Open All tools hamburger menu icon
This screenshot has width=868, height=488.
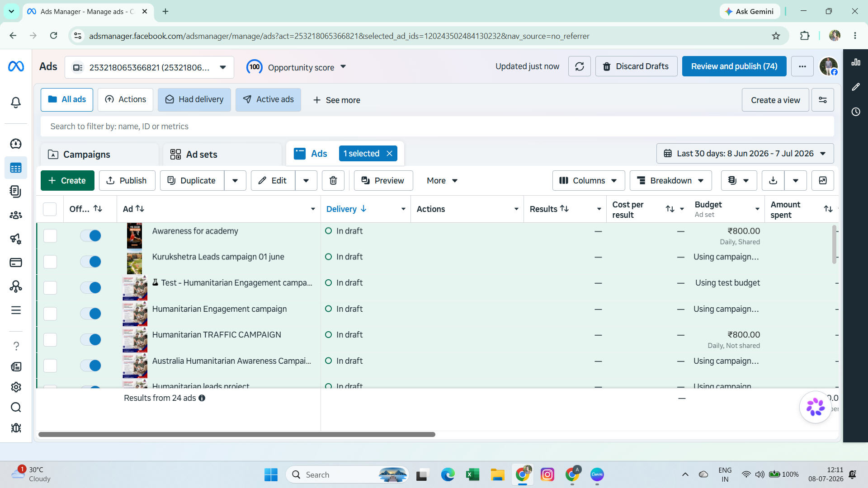point(16,310)
